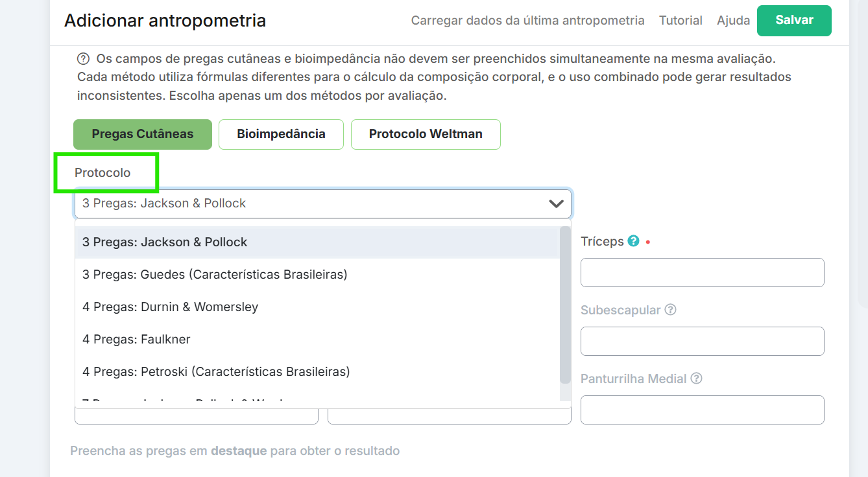Select 4 Pregas: Faulkner protocol
This screenshot has height=477, width=868.
pos(136,340)
